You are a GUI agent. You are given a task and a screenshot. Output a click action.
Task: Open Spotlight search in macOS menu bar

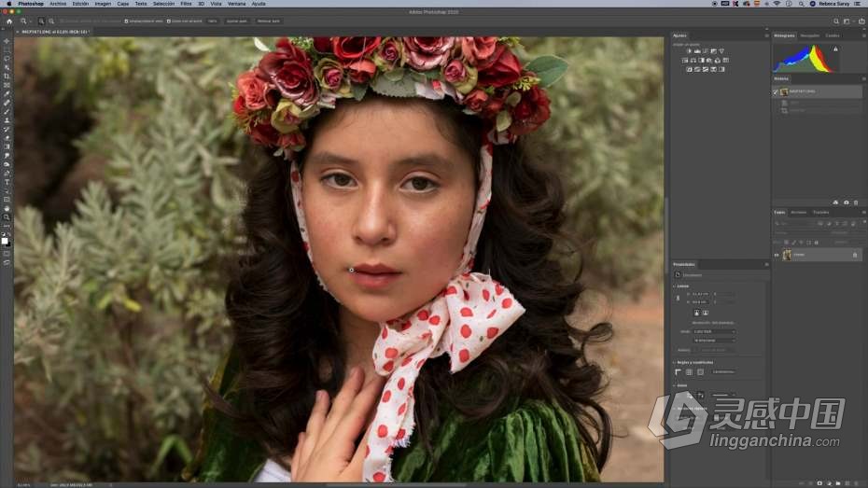coord(801,4)
